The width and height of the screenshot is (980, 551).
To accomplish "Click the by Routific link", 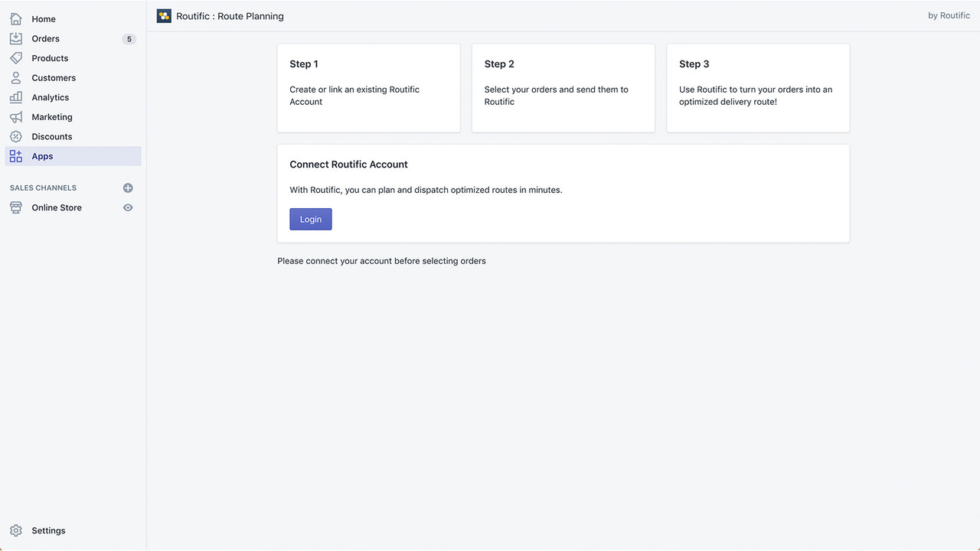I will click(949, 15).
